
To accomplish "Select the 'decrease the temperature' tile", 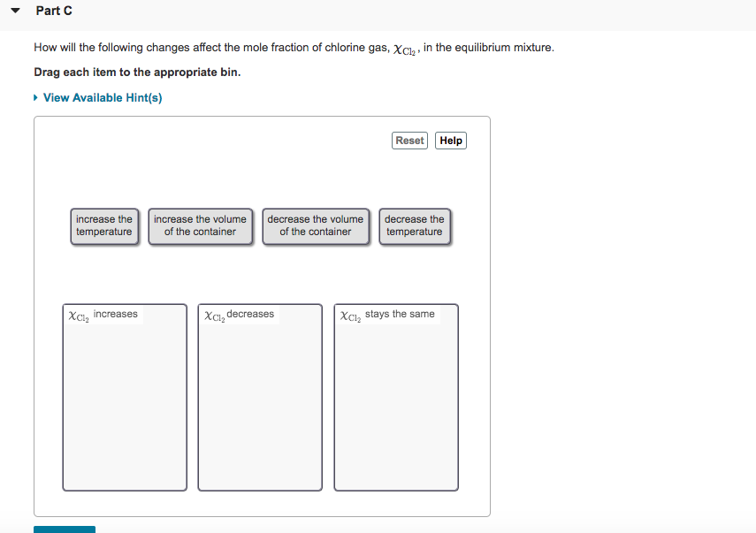I will tap(414, 225).
